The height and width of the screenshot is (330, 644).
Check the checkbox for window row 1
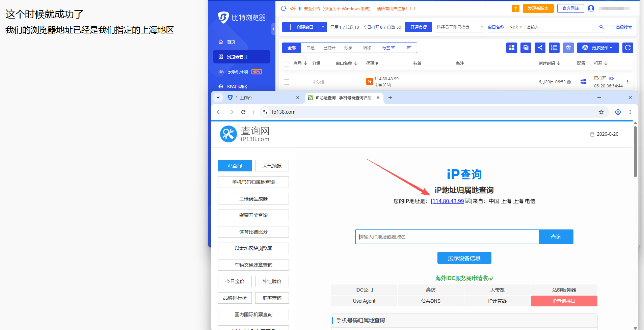287,82
